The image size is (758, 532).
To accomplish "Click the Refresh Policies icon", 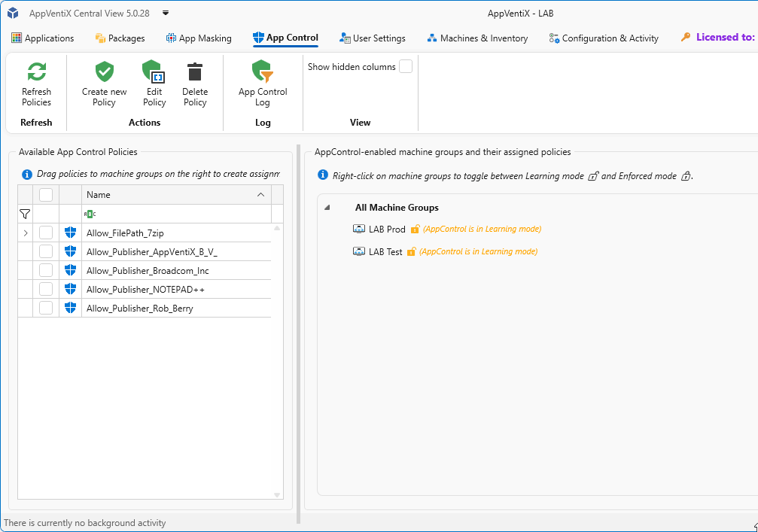I will [37, 71].
